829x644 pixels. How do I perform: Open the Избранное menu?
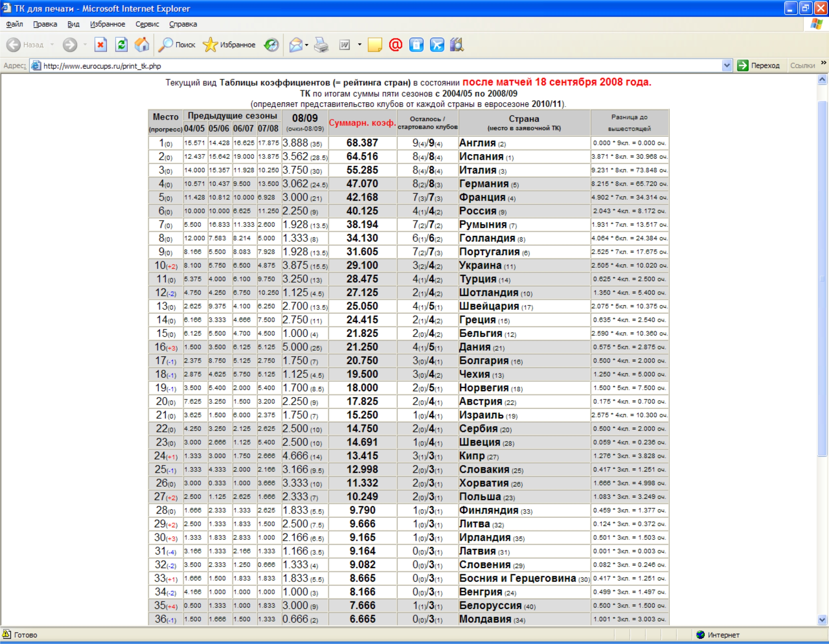107,24
